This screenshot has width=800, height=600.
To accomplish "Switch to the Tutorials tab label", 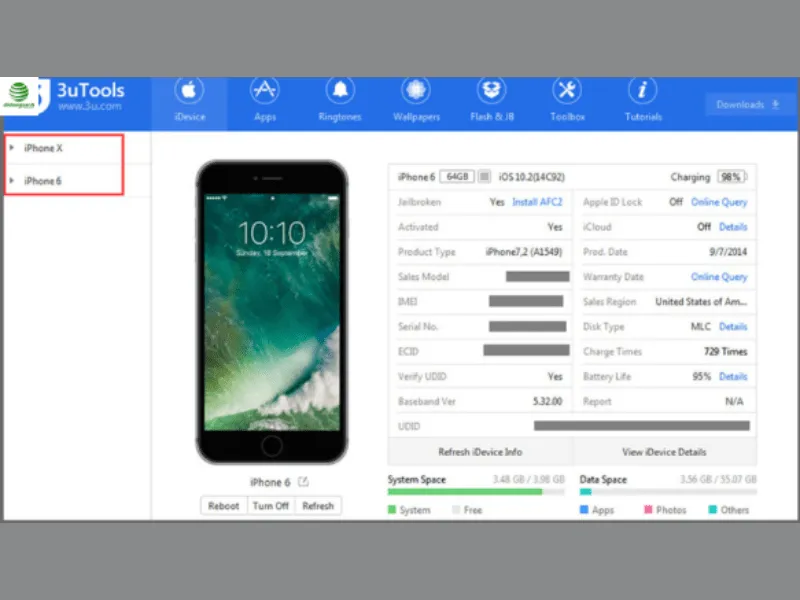I will click(x=643, y=117).
